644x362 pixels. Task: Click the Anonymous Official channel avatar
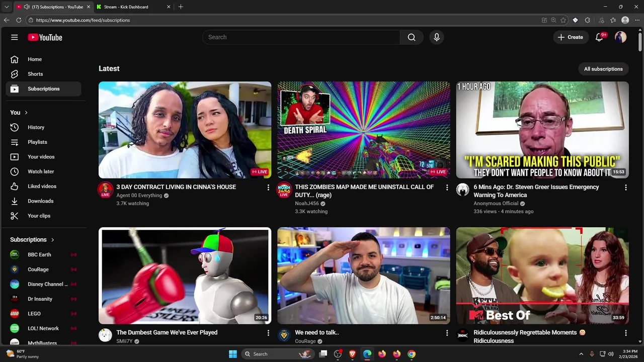(463, 190)
